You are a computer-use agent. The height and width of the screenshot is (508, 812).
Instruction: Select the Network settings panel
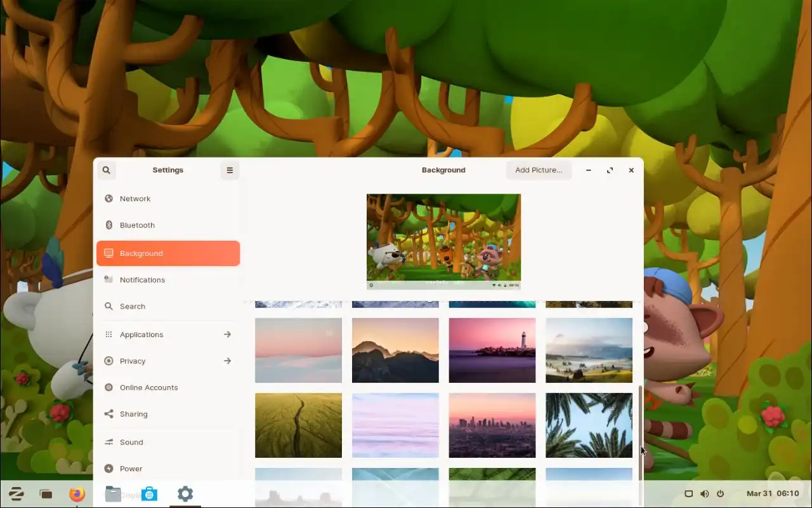click(x=168, y=199)
